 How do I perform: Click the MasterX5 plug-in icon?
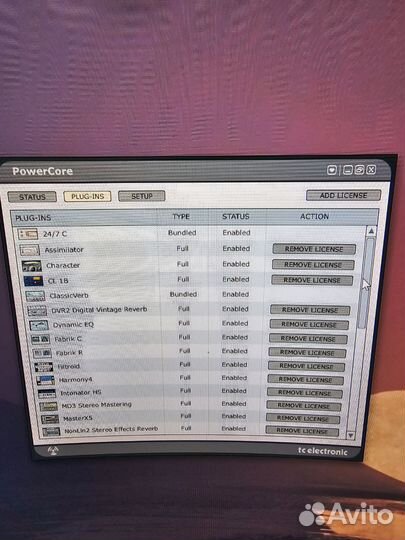(x=50, y=419)
